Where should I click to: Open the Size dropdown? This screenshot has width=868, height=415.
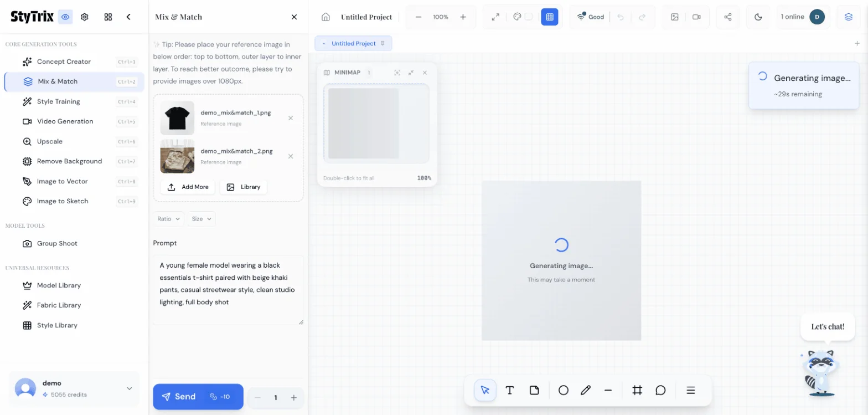201,219
